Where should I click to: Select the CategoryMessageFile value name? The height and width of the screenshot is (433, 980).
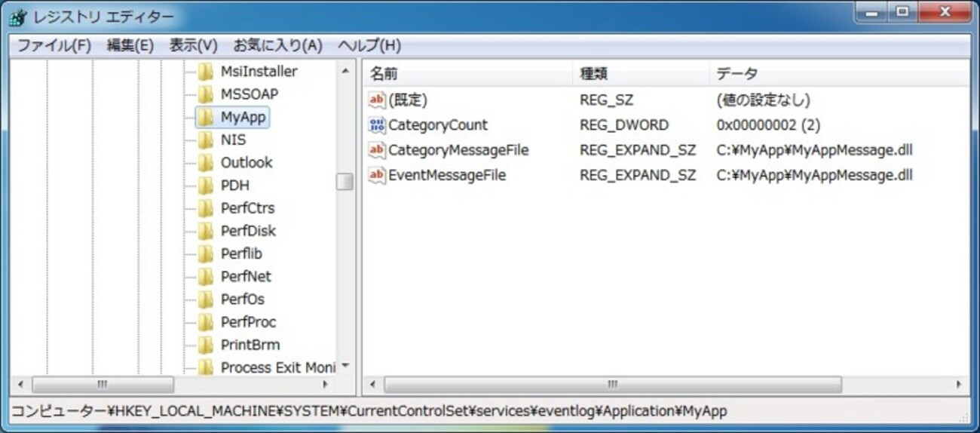click(x=458, y=150)
